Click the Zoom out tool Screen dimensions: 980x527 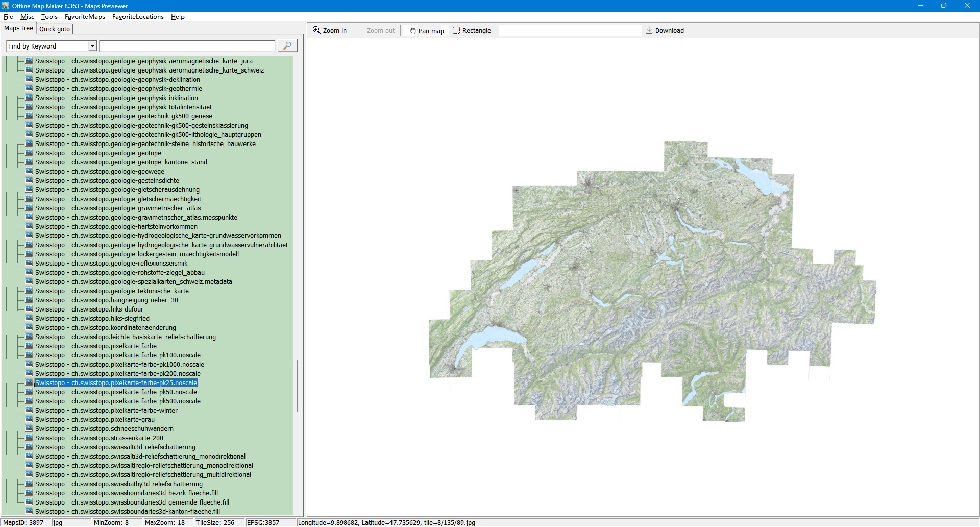tap(380, 30)
